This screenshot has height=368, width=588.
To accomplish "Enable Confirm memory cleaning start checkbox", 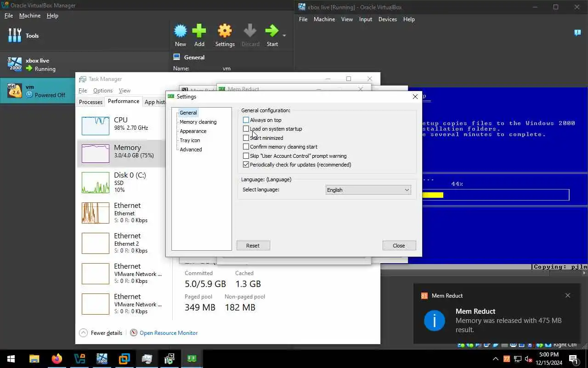I will [x=246, y=147].
